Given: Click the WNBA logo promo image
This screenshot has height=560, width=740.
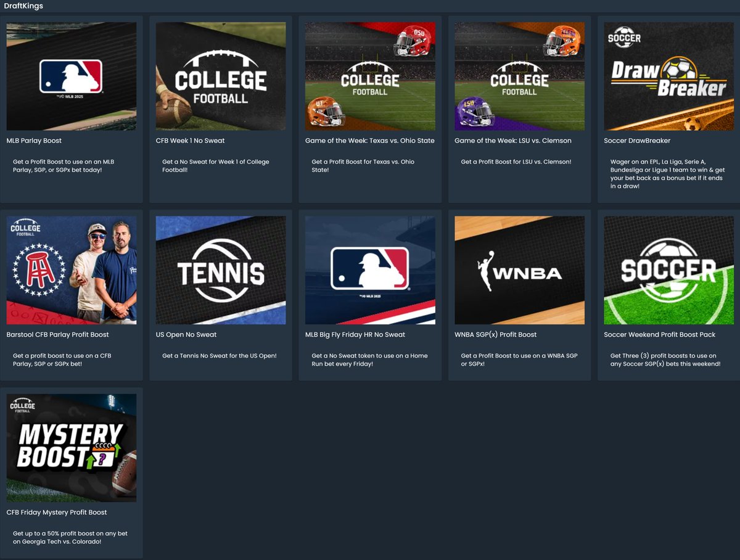Looking at the screenshot, I should (x=519, y=270).
